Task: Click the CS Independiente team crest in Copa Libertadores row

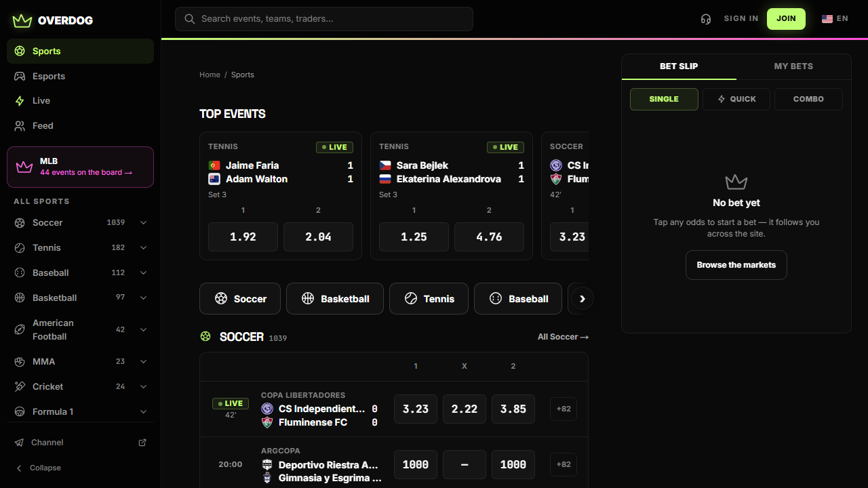Action: (x=267, y=409)
